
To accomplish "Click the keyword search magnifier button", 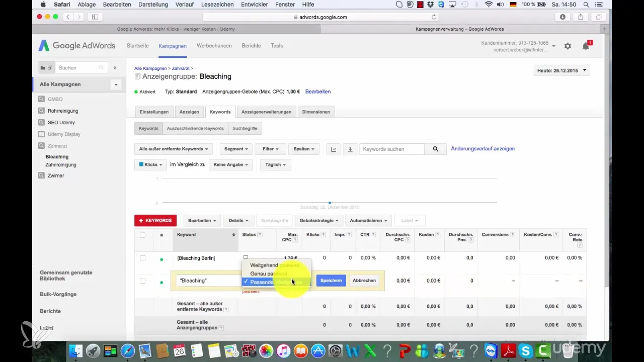I will [436, 149].
